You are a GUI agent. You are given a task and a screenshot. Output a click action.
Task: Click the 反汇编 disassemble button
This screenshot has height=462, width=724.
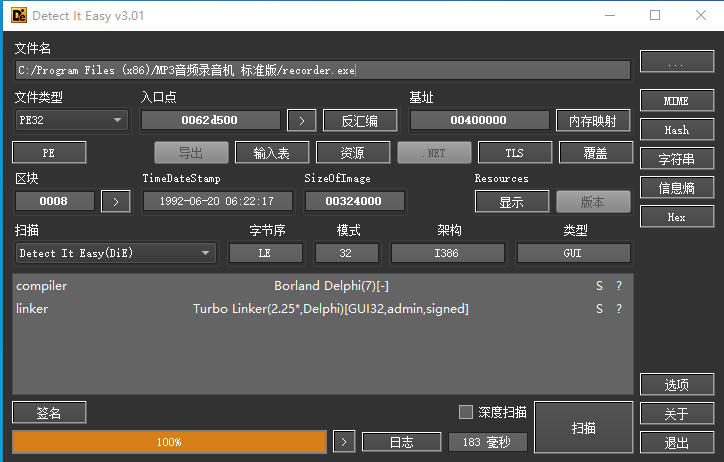coord(360,121)
